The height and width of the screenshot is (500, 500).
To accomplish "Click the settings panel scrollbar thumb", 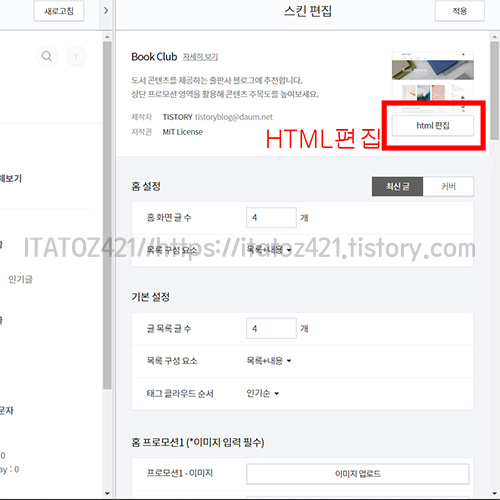I will pos(494,90).
